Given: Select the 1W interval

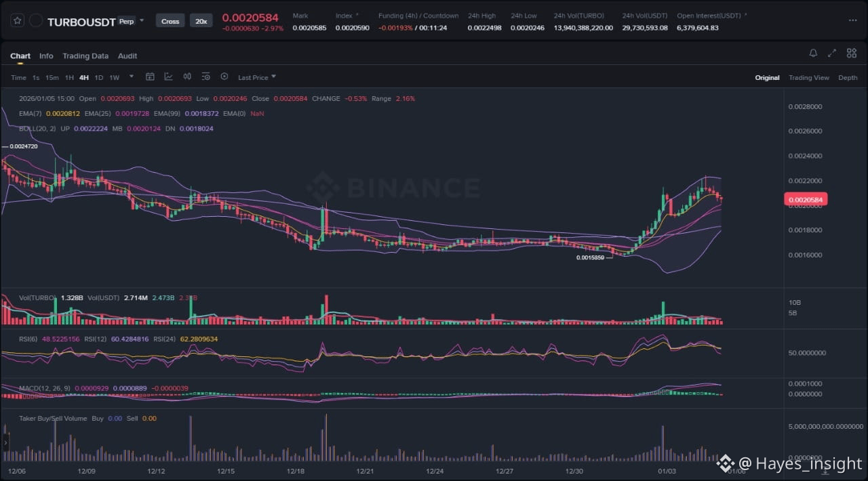Looking at the screenshot, I should click(x=115, y=78).
